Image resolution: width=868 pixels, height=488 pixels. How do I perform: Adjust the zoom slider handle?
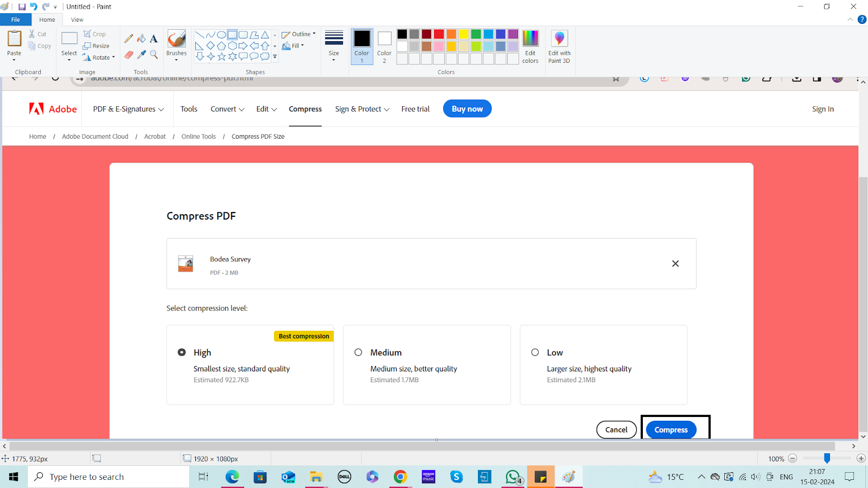(x=827, y=458)
